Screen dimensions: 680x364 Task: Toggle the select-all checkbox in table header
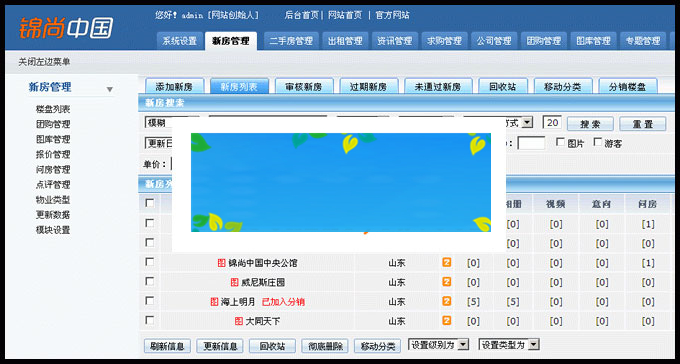click(150, 203)
